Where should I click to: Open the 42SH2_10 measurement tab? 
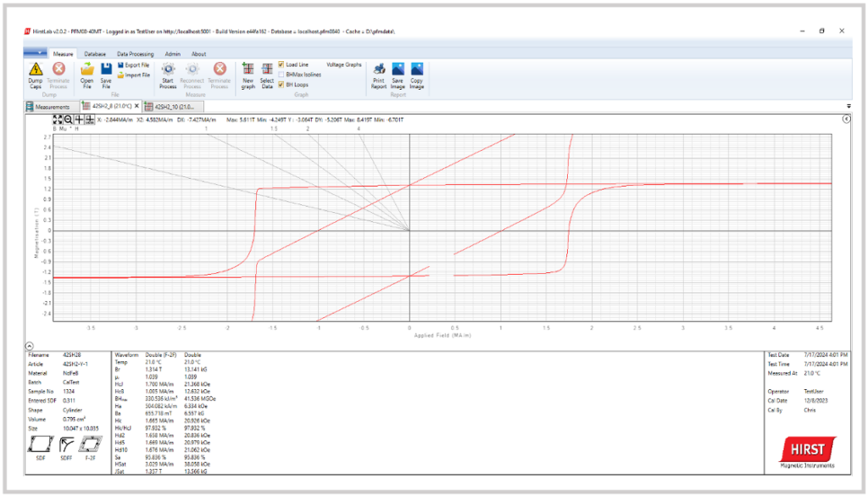pos(171,107)
